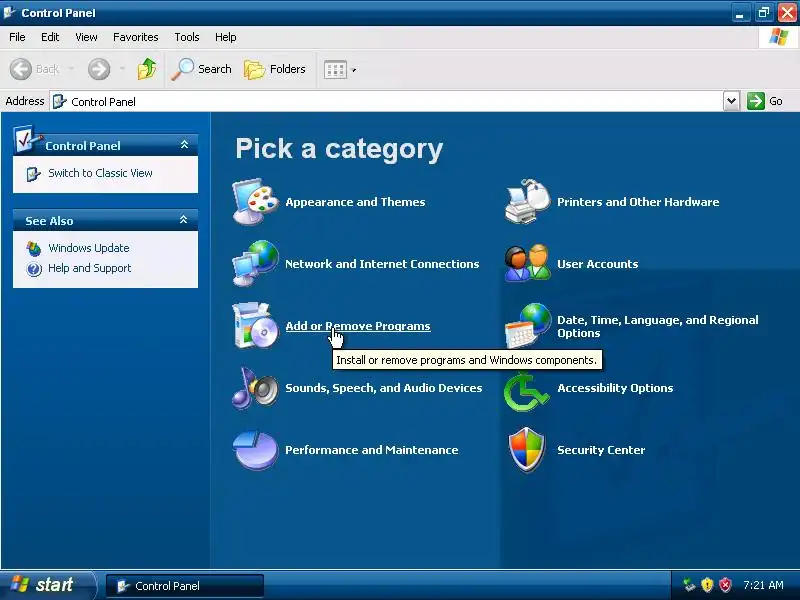Click the red security alert tray icon
The width and height of the screenshot is (800, 600).
pos(725,585)
